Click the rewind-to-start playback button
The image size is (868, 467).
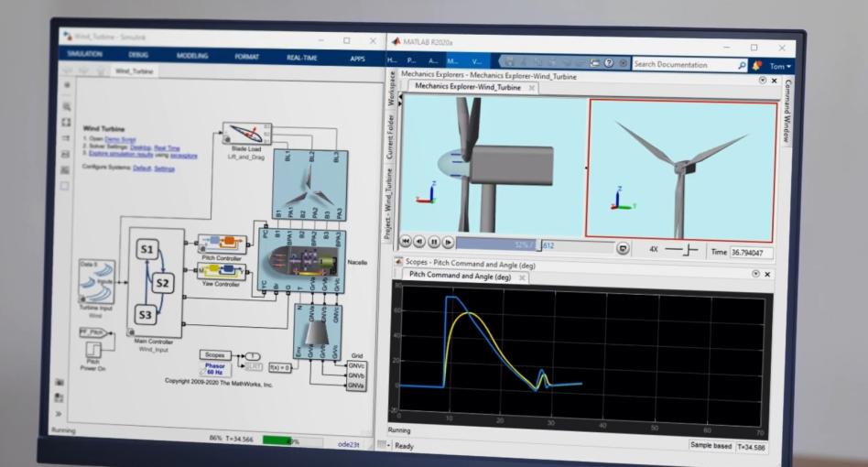[406, 242]
